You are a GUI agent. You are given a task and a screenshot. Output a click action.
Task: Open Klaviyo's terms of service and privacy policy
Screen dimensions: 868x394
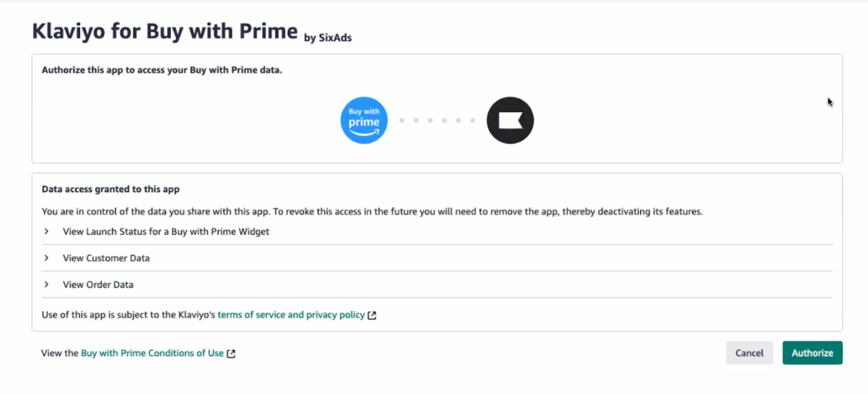click(x=291, y=315)
